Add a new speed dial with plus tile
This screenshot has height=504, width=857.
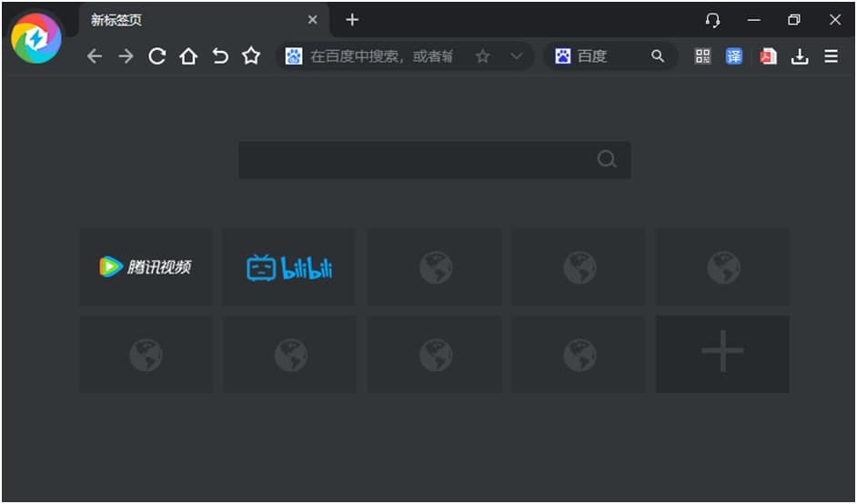click(722, 354)
